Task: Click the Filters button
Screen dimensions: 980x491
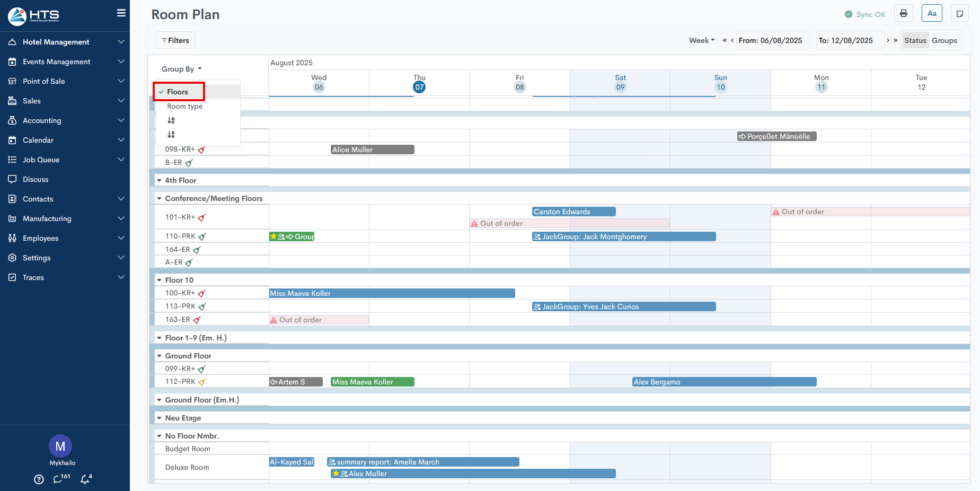Action: point(175,40)
